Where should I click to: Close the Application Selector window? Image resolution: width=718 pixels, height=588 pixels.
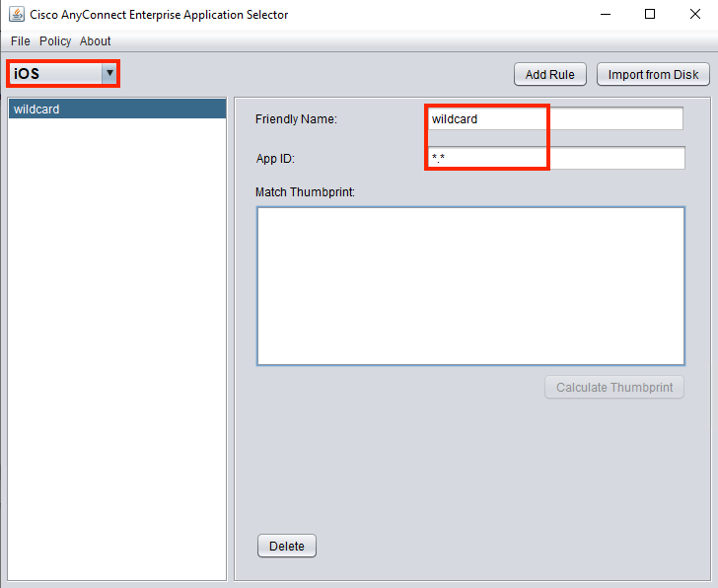694,14
